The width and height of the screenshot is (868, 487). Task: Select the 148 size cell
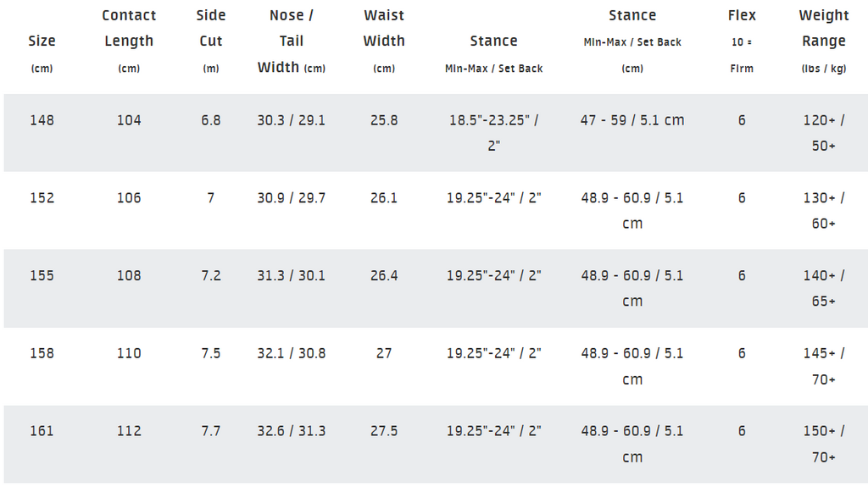coord(42,120)
